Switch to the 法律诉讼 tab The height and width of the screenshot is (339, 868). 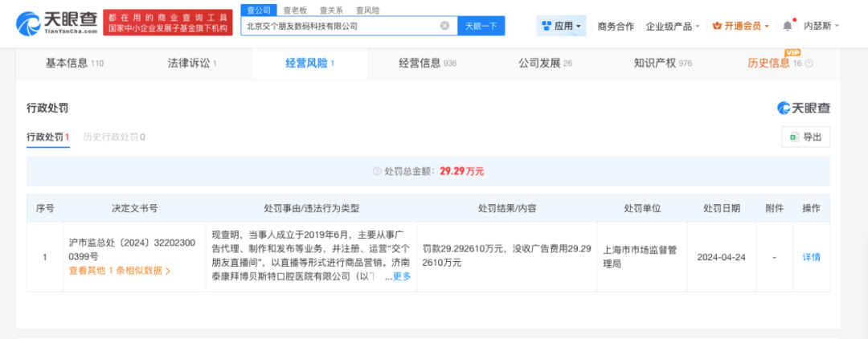click(192, 63)
